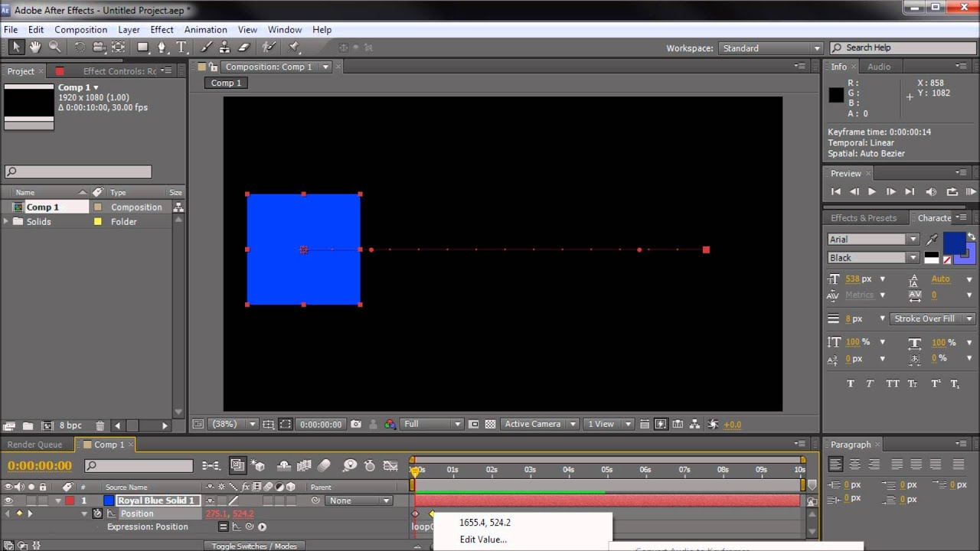The image size is (980, 551).
Task: Toggle the viewer lock icon
Action: tap(214, 67)
